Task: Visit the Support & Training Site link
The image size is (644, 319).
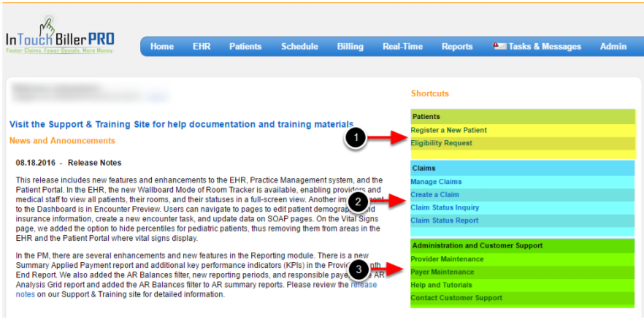Action: (181, 125)
